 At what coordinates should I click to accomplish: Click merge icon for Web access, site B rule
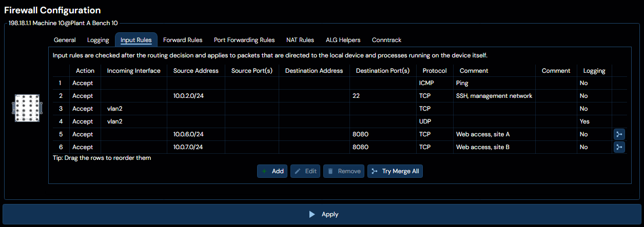pos(619,147)
